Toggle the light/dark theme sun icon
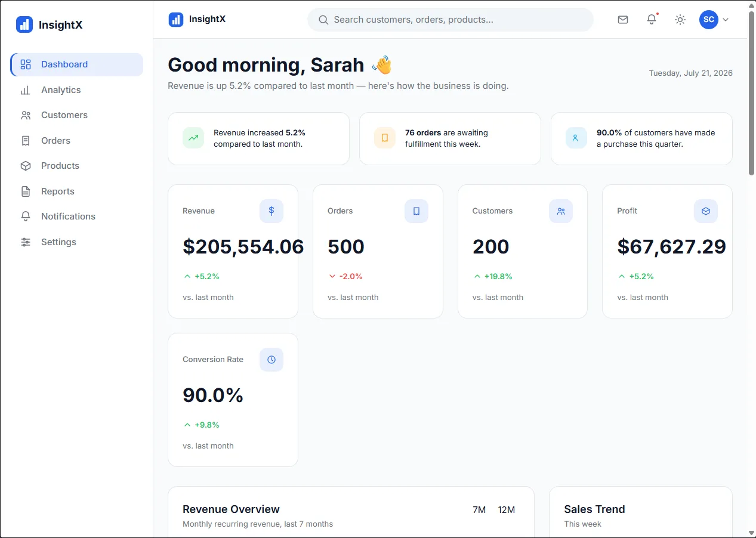Image resolution: width=756 pixels, height=538 pixels. point(680,20)
